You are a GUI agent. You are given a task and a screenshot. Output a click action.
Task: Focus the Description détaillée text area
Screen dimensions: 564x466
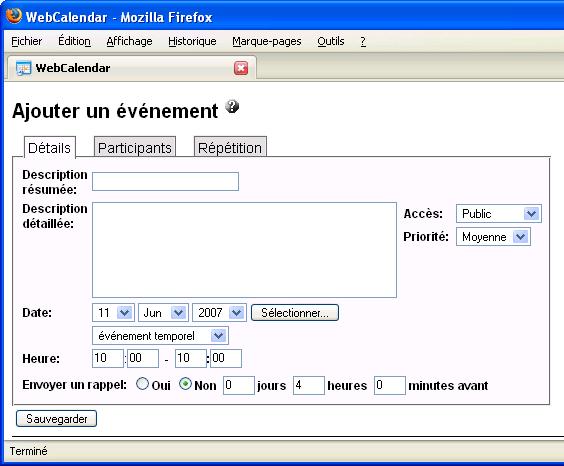[245, 250]
